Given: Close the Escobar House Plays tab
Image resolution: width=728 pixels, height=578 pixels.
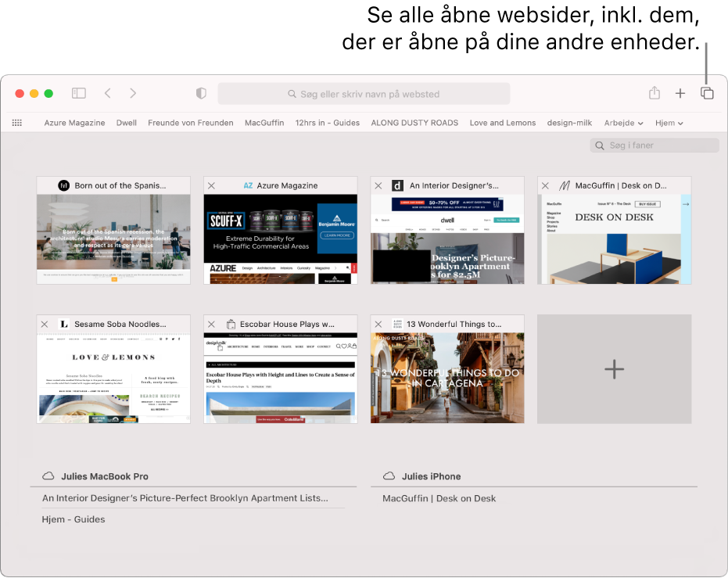Looking at the screenshot, I should coord(211,324).
